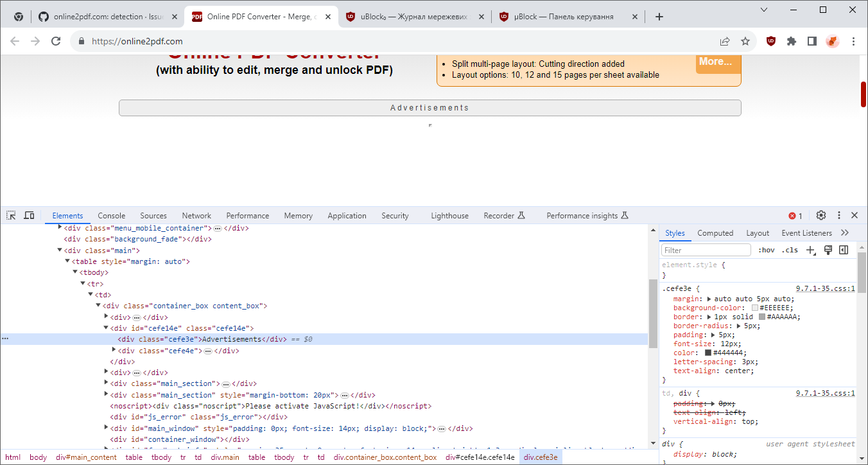Open the element classes editor via .cls
868x465 pixels.
(x=790, y=250)
